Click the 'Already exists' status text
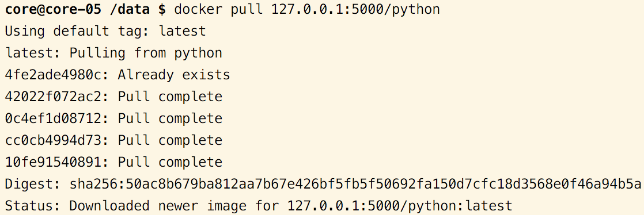Image resolution: width=644 pixels, height=215 pixels. 174,75
